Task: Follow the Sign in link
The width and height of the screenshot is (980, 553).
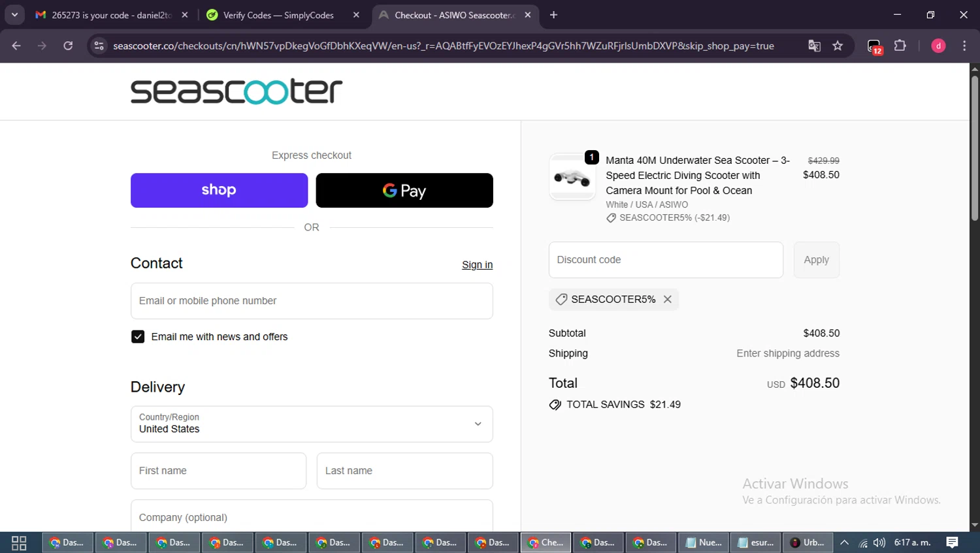Action: pyautogui.click(x=477, y=264)
